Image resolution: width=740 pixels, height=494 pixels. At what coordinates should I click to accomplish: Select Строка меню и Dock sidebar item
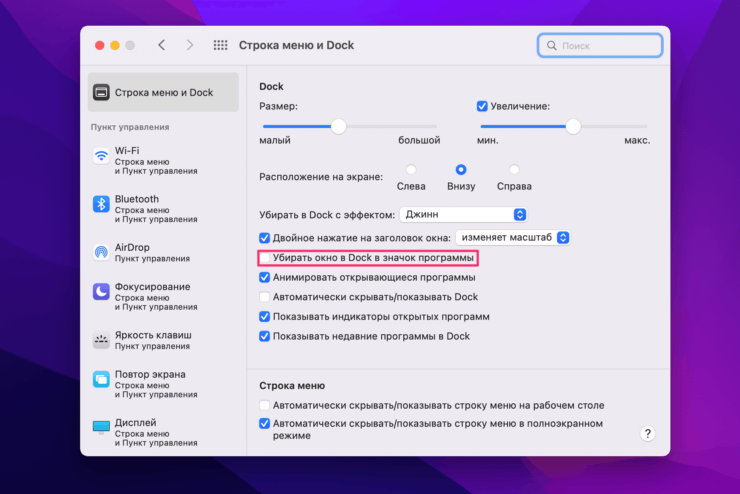click(164, 92)
